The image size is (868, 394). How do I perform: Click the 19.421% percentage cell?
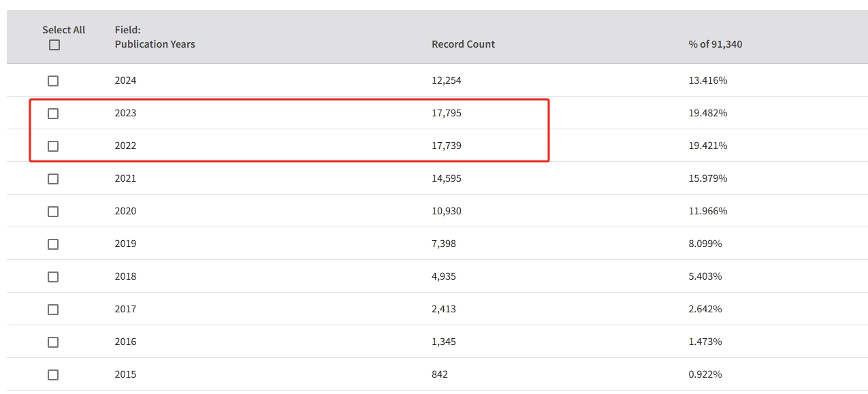point(708,146)
